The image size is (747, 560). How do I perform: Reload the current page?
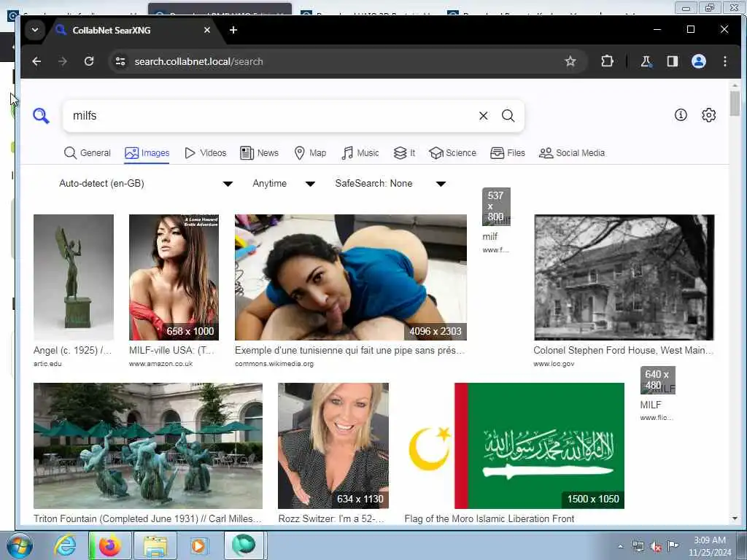pos(88,61)
